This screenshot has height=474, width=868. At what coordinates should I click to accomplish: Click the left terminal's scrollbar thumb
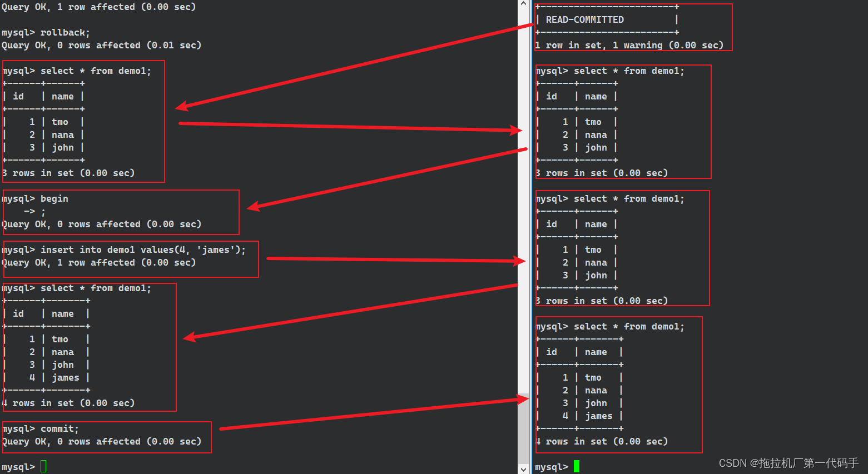[x=523, y=428]
